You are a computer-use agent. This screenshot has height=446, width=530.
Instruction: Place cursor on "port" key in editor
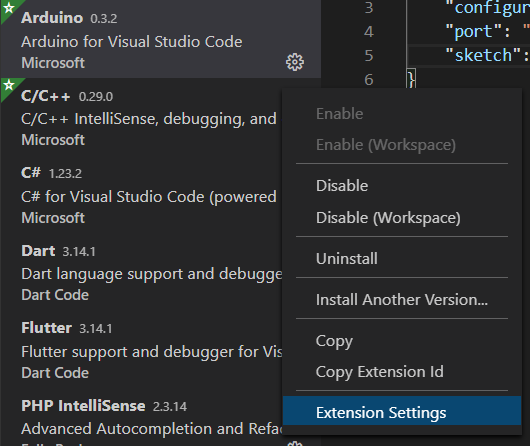click(473, 32)
